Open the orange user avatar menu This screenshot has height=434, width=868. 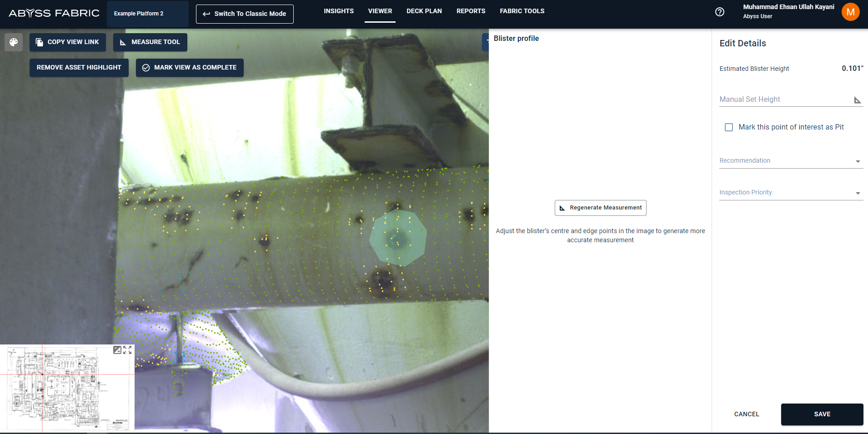click(850, 12)
